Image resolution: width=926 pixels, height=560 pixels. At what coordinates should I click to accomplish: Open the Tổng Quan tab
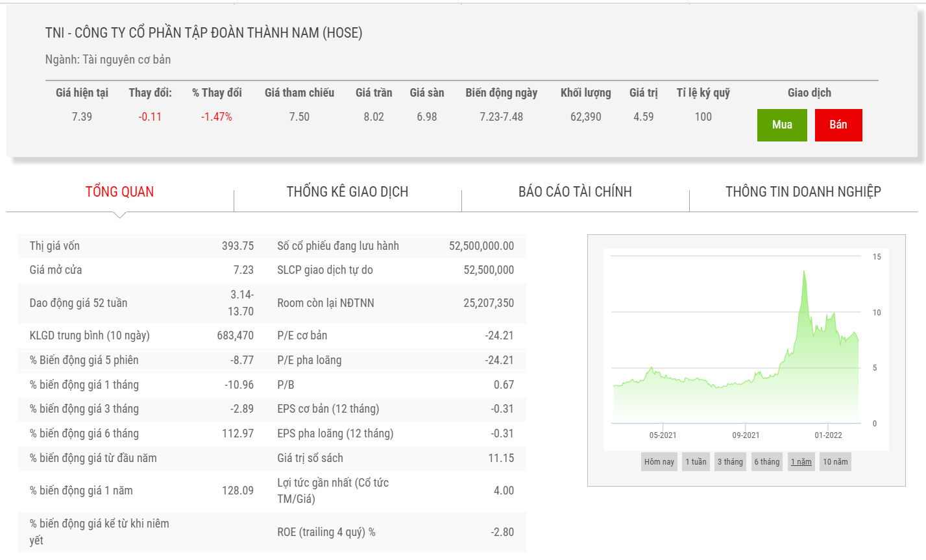(x=120, y=192)
